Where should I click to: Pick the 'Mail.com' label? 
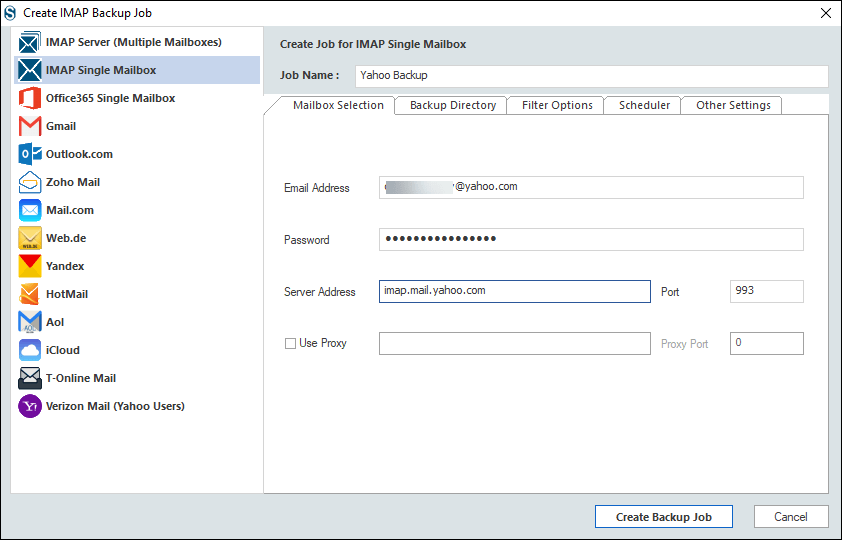70,210
